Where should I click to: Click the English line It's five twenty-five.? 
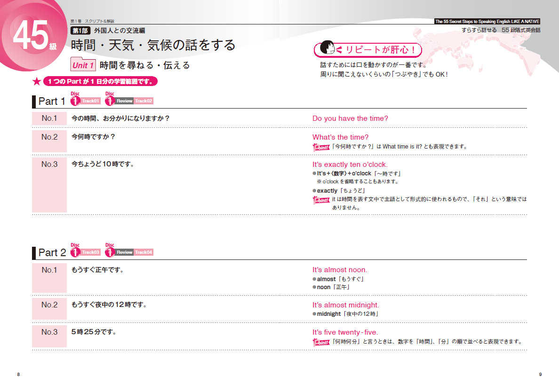point(345,332)
